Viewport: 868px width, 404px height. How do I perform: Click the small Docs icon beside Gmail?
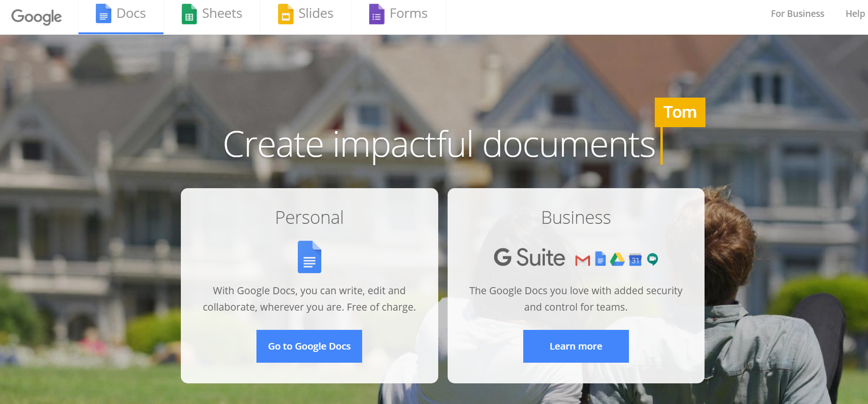(x=600, y=259)
